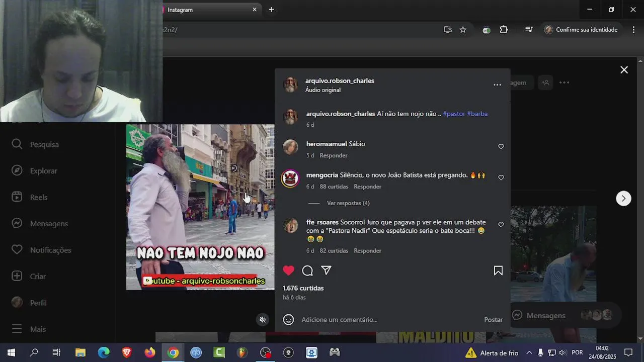
Task: Open Windows notification center
Action: pos(628,353)
